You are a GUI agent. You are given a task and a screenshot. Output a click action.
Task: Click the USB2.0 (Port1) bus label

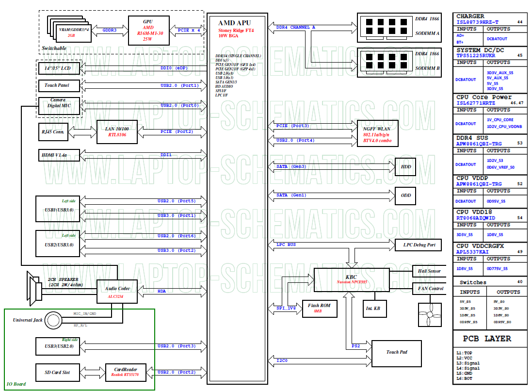coord(180,85)
